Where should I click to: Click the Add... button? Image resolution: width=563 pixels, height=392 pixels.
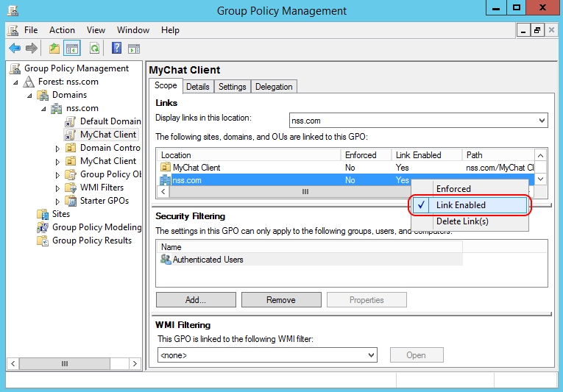(x=196, y=300)
